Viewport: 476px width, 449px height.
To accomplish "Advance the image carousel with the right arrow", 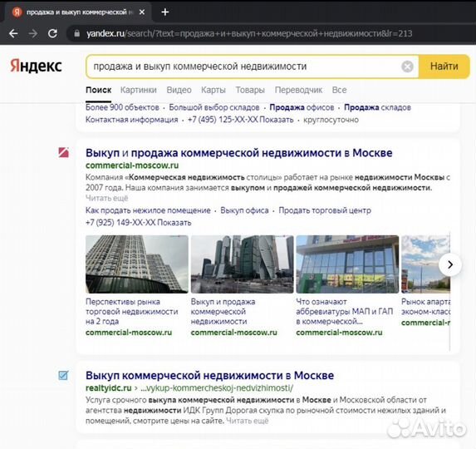I will [x=450, y=264].
